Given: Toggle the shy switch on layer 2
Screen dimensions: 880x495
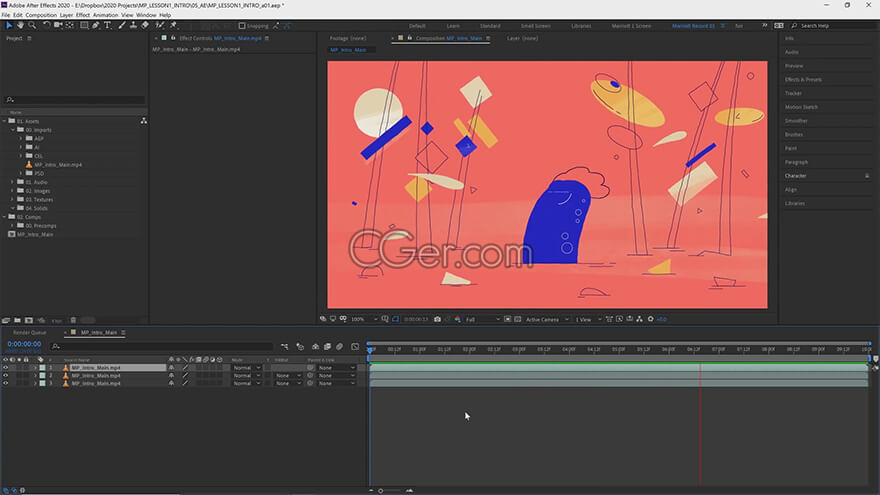Looking at the screenshot, I should pyautogui.click(x=171, y=375).
